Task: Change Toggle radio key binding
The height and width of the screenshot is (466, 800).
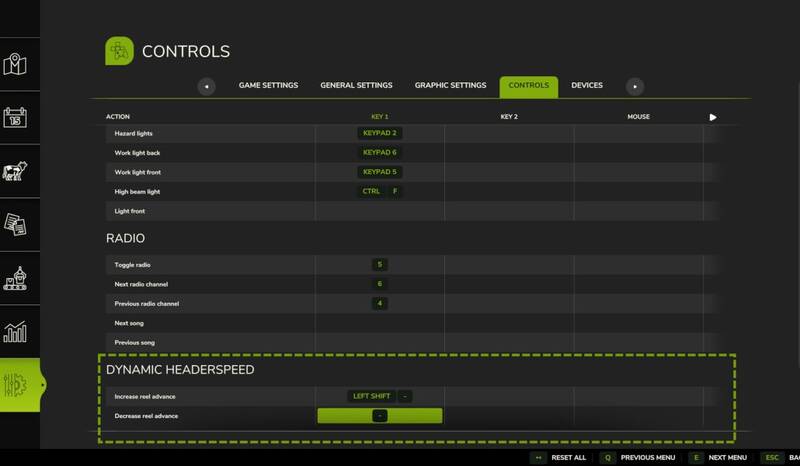Action: click(x=380, y=265)
